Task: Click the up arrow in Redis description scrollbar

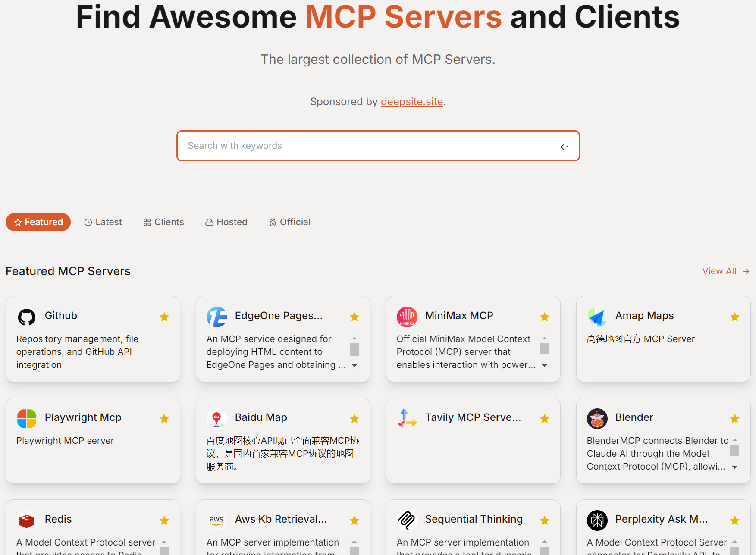Action: coord(164,542)
